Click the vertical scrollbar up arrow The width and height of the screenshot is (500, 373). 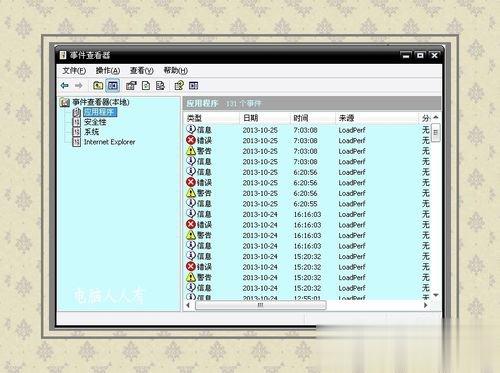[x=436, y=118]
